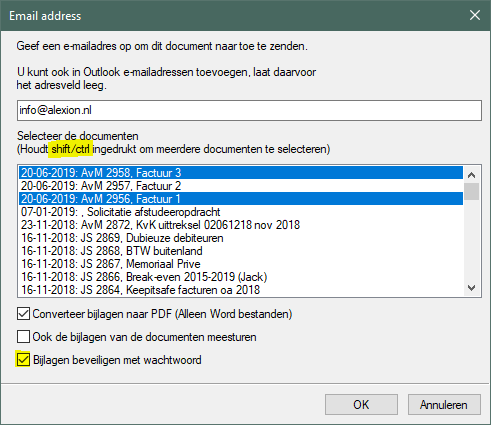
Task: Select JS 2869, Dubieuze debiteuren
Action: click(241, 238)
